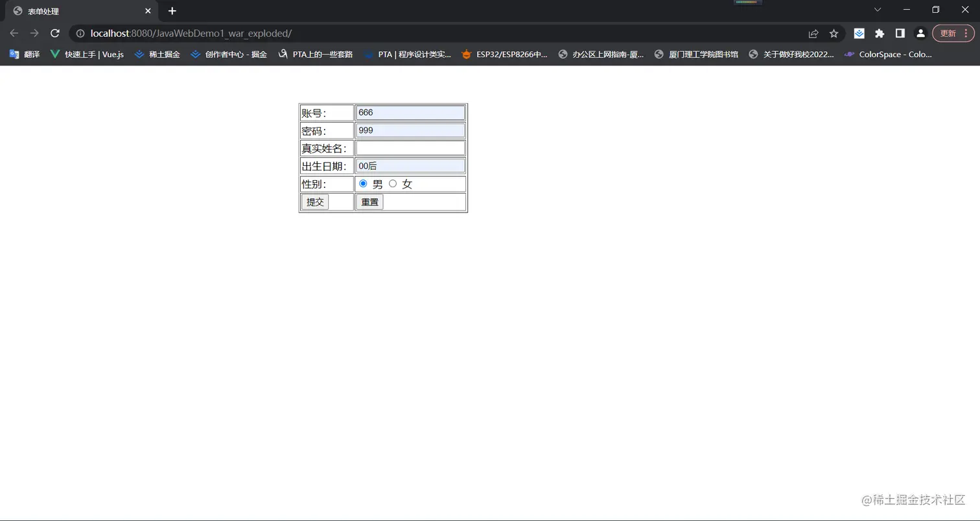Open the ColorSpace bookmark
This screenshot has width=980, height=521.
pos(888,54)
